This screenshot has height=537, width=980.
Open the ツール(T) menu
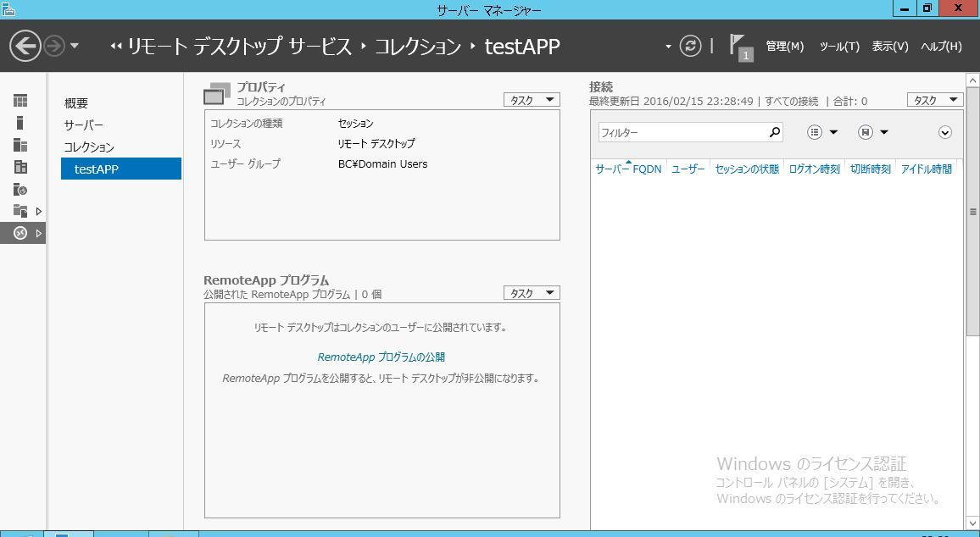pos(839,47)
